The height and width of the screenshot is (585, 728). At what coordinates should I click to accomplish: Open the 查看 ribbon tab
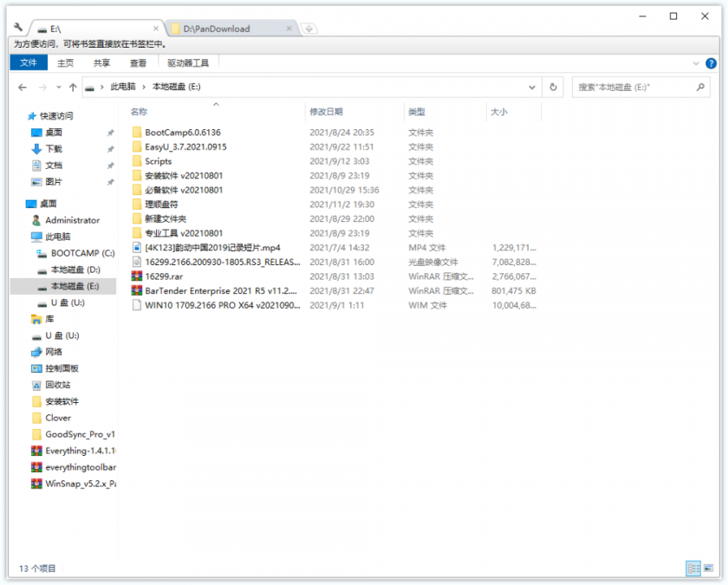(x=138, y=63)
